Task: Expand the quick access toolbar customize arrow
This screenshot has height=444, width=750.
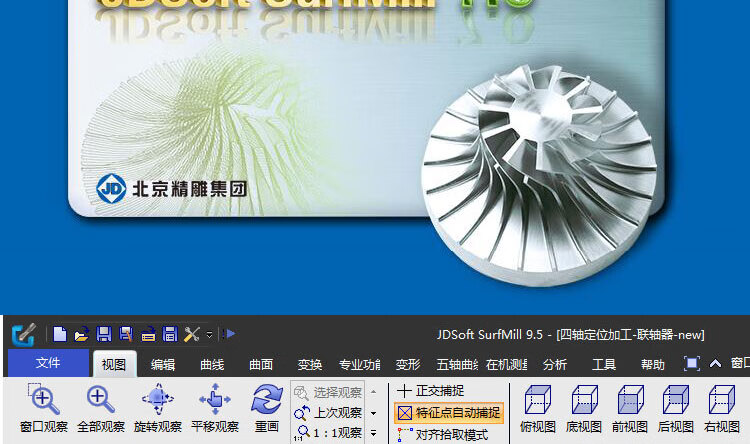Action: (x=209, y=334)
